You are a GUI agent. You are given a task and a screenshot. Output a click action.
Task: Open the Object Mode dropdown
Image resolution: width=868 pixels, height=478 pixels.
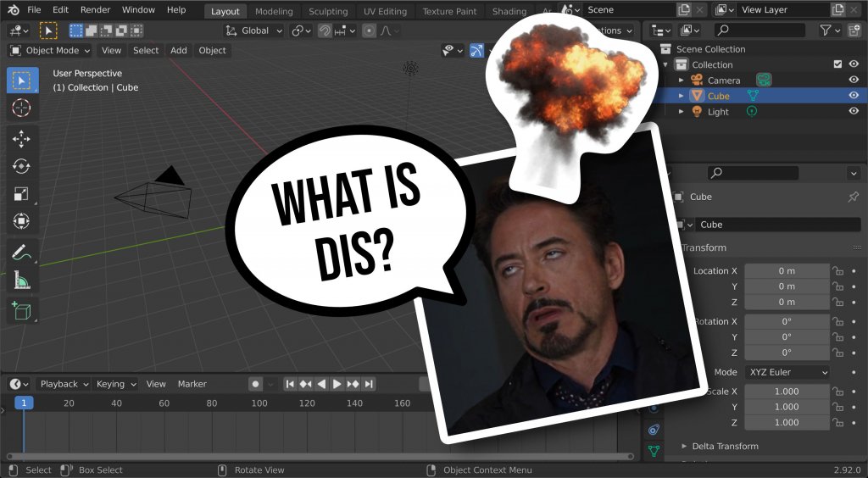[51, 50]
